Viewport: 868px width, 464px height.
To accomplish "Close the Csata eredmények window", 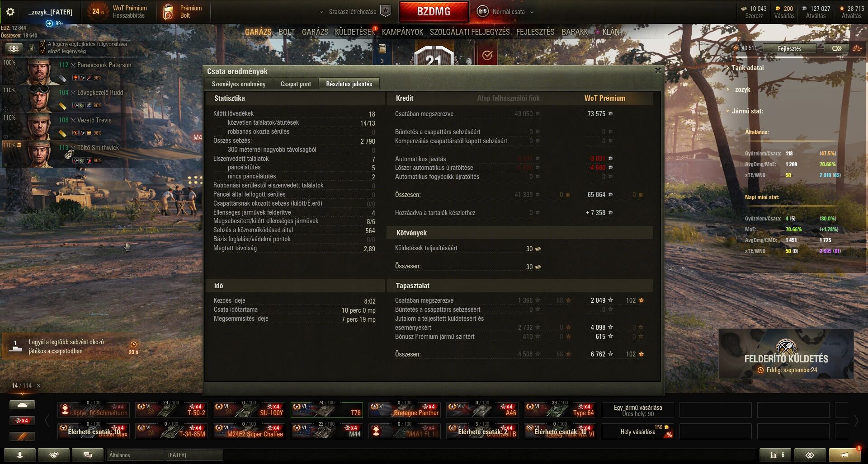I will (x=658, y=70).
